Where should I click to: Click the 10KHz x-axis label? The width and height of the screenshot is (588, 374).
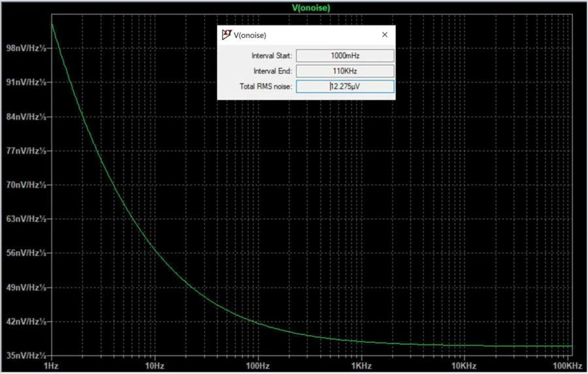464,366
